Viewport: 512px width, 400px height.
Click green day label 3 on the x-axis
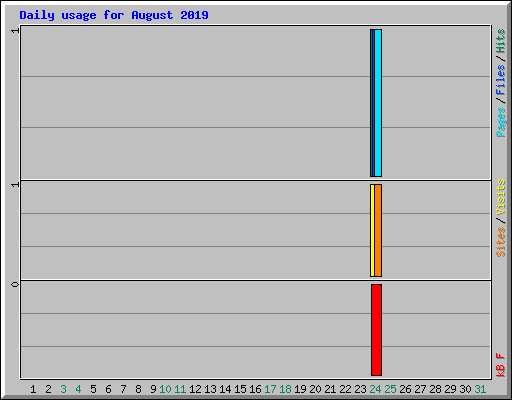click(x=63, y=389)
